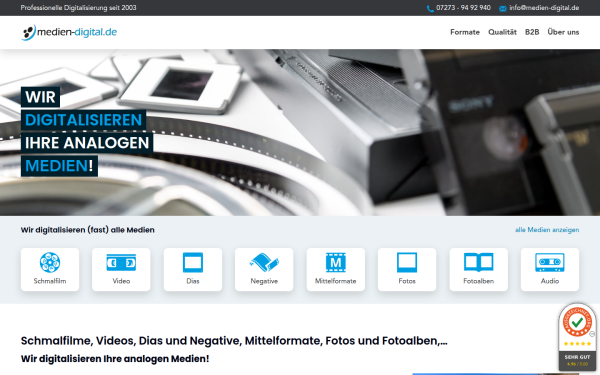Screen dimensions: 600x375
Task: Select the Audio cassette icon
Action: [x=550, y=262]
